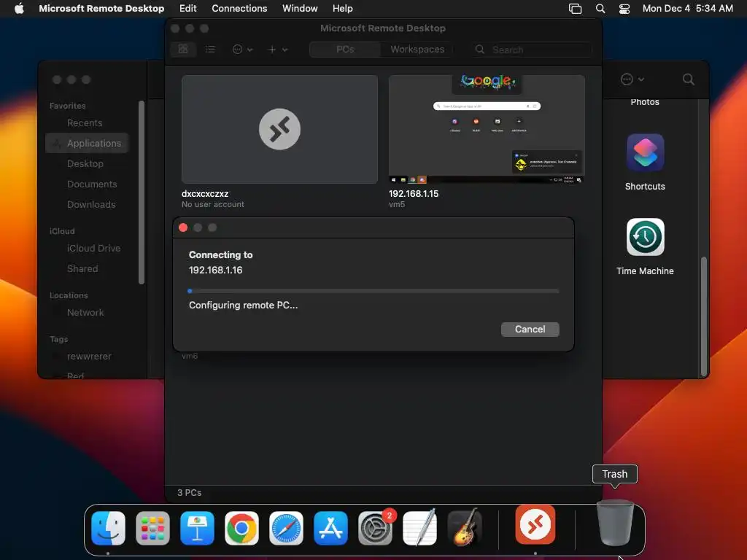747x560 pixels.
Task: Click the No user account label
Action: pyautogui.click(x=213, y=204)
